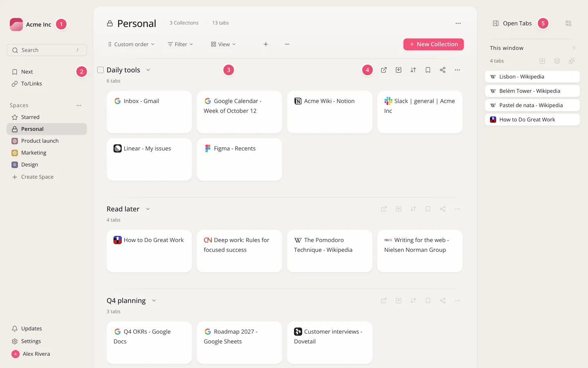Open the Figma - Recents tab card
Image resolution: width=588 pixels, height=368 pixels.
pyautogui.click(x=239, y=159)
